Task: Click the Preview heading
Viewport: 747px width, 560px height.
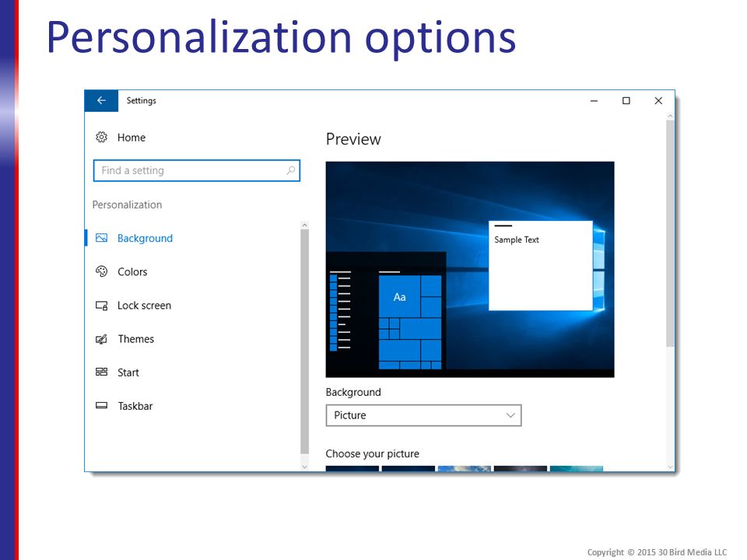Action: 353,139
